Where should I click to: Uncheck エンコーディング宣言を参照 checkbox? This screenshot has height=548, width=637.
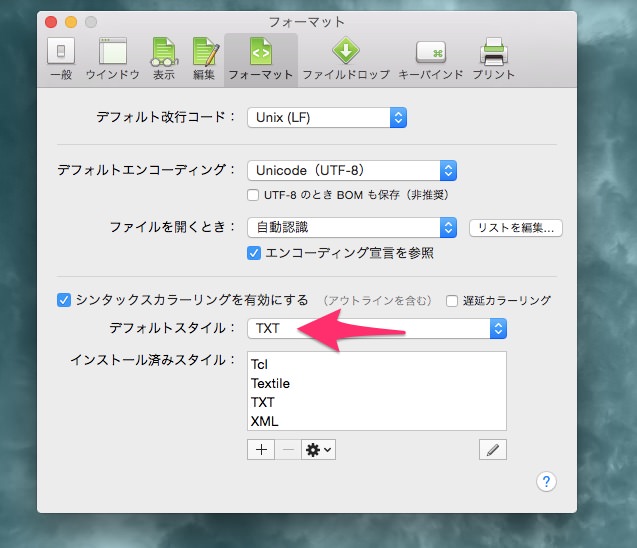[254, 253]
